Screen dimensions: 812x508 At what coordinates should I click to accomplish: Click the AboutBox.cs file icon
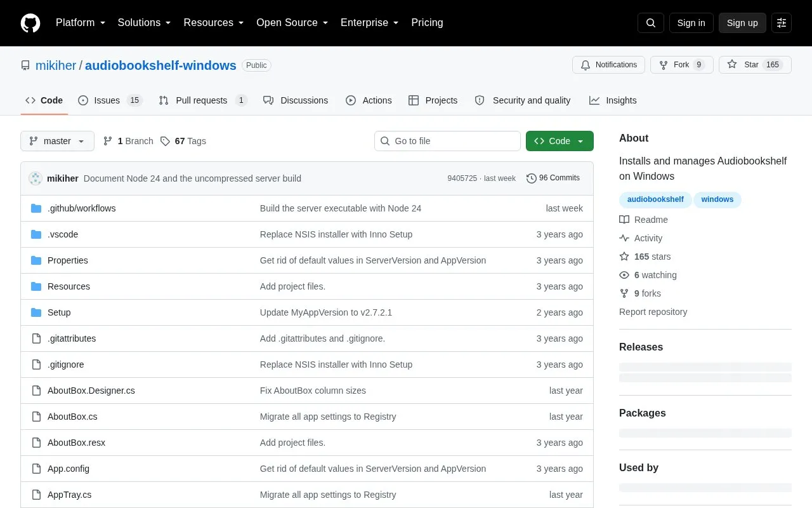36,417
